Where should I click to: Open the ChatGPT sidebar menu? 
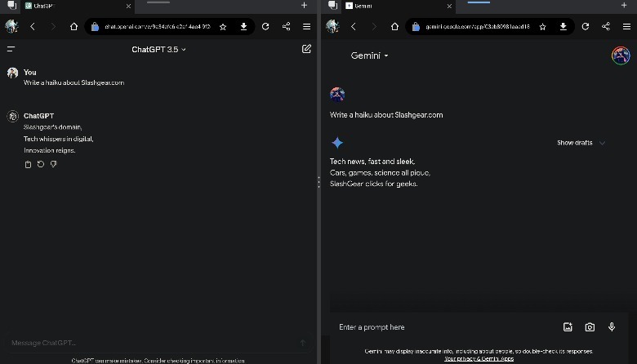[x=11, y=49]
